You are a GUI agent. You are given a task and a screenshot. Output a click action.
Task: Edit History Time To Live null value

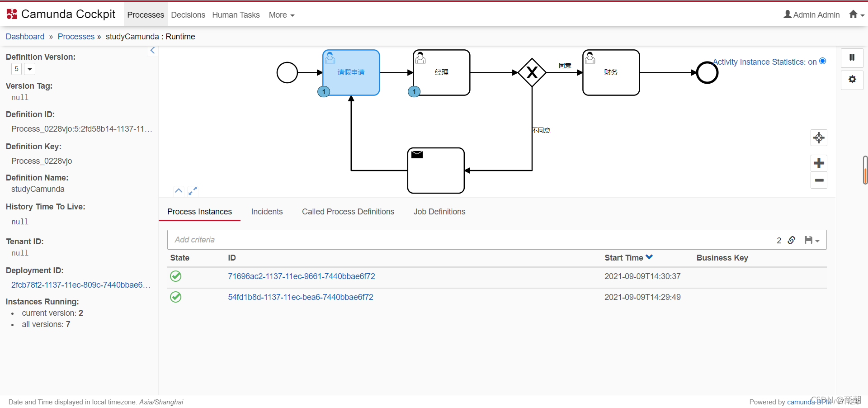[20, 222]
